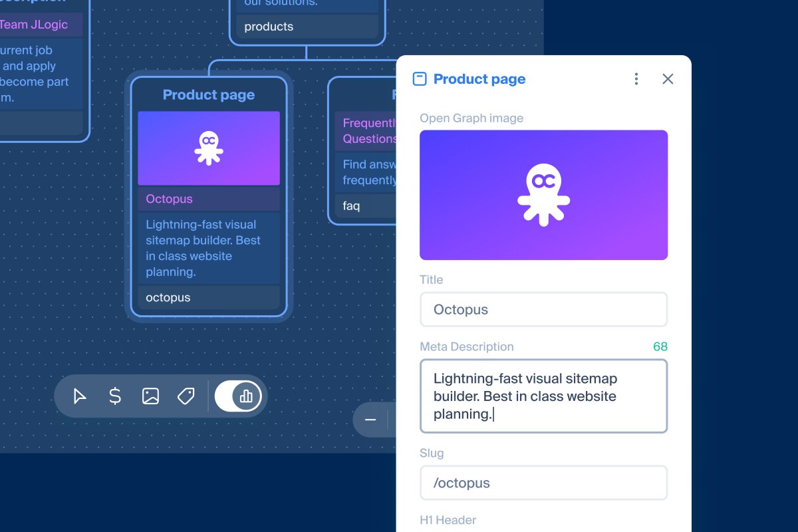Open the three-dot menu in the panel
The width and height of the screenshot is (798, 532).
(636, 78)
